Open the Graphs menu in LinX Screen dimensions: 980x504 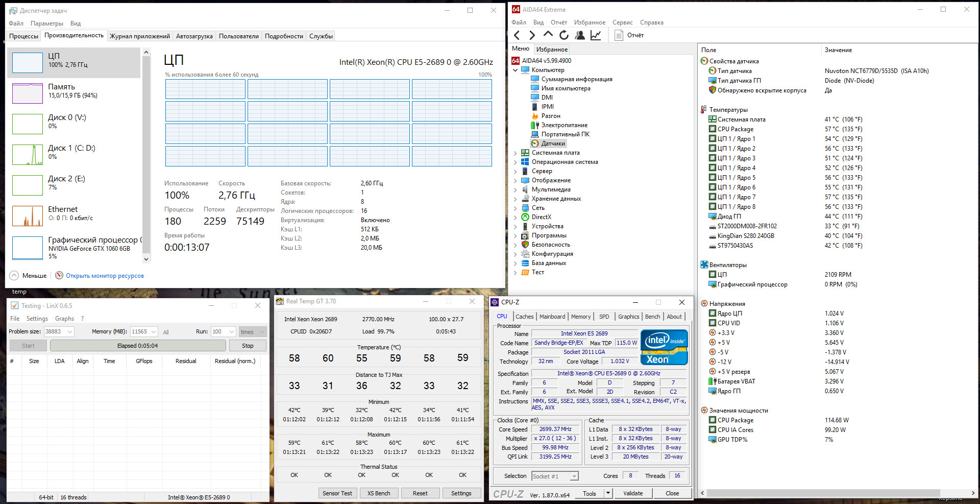tap(64, 319)
